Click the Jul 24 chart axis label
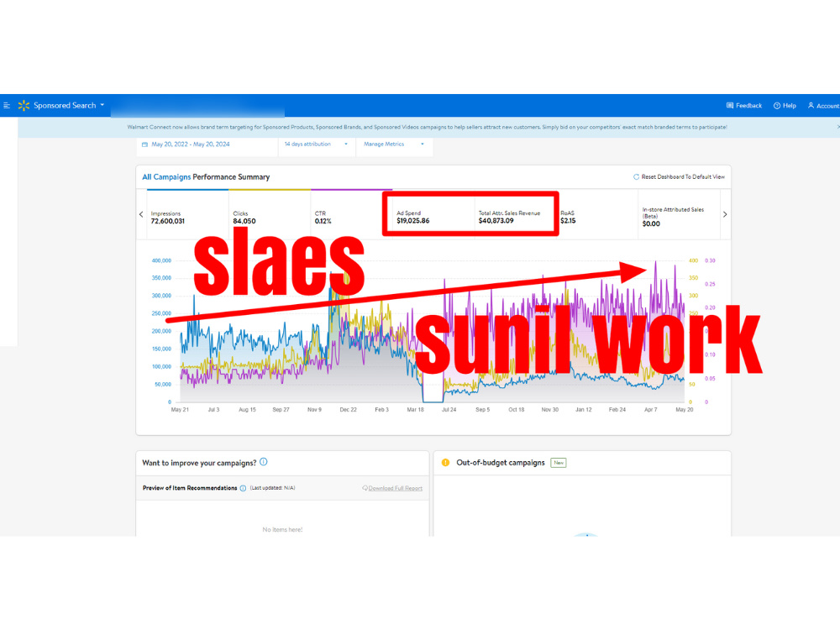 [449, 409]
